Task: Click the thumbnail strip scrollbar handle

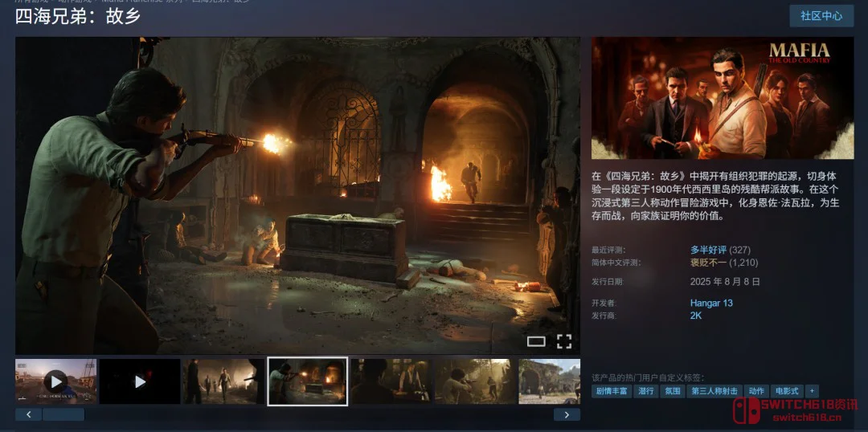Action: pyautogui.click(x=63, y=414)
